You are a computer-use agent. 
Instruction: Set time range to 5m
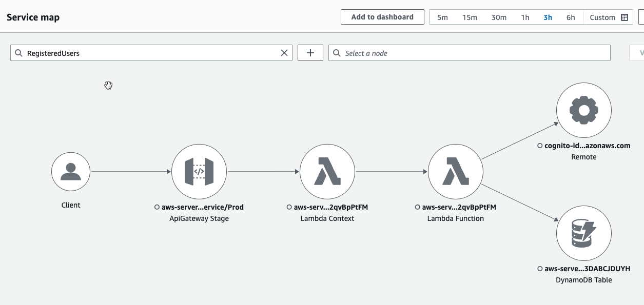tap(442, 17)
